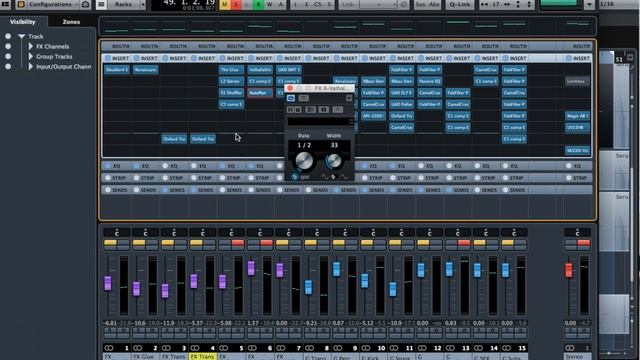Viewport: 640px width, 360px height.
Task: Toggle plugin bypass icon in FX 6 plugin window
Action: [x=291, y=98]
